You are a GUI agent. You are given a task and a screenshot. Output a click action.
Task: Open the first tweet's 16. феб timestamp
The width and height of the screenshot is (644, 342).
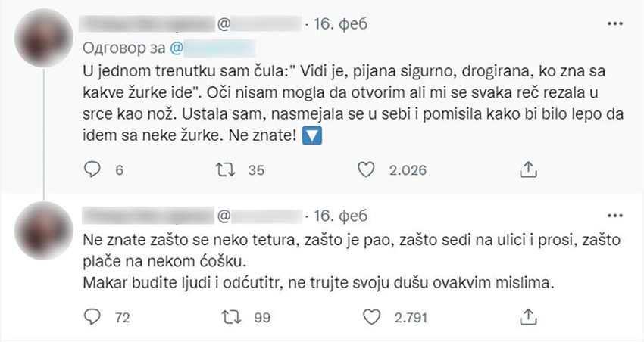(x=338, y=25)
